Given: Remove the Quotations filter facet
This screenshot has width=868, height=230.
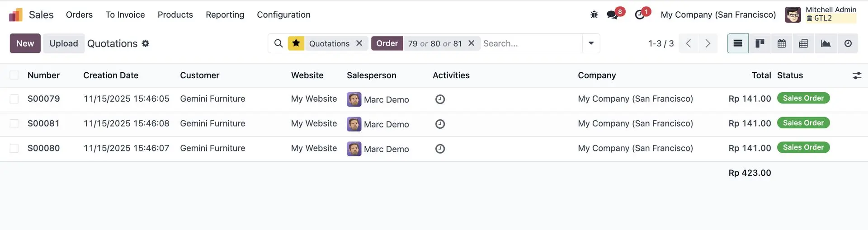Looking at the screenshot, I should tap(359, 43).
